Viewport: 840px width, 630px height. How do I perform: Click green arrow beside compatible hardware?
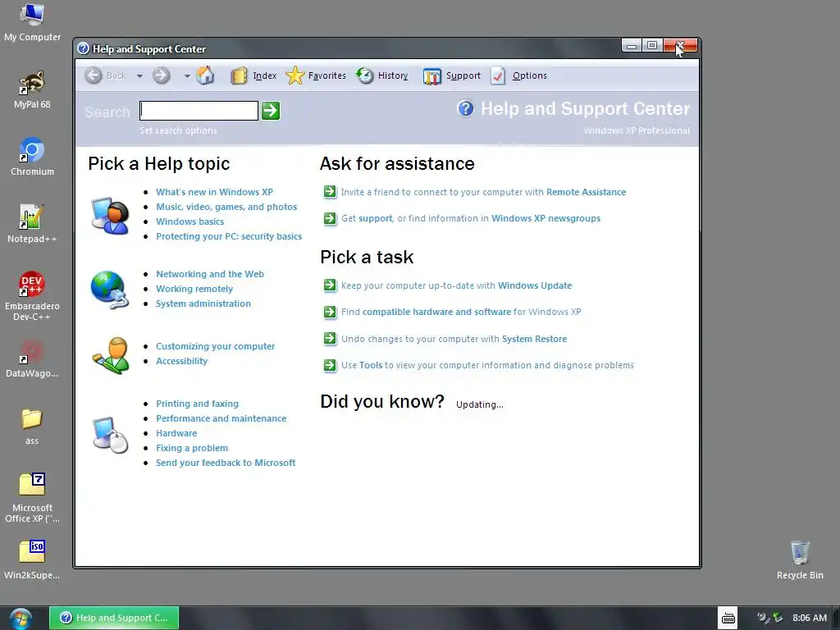click(330, 312)
